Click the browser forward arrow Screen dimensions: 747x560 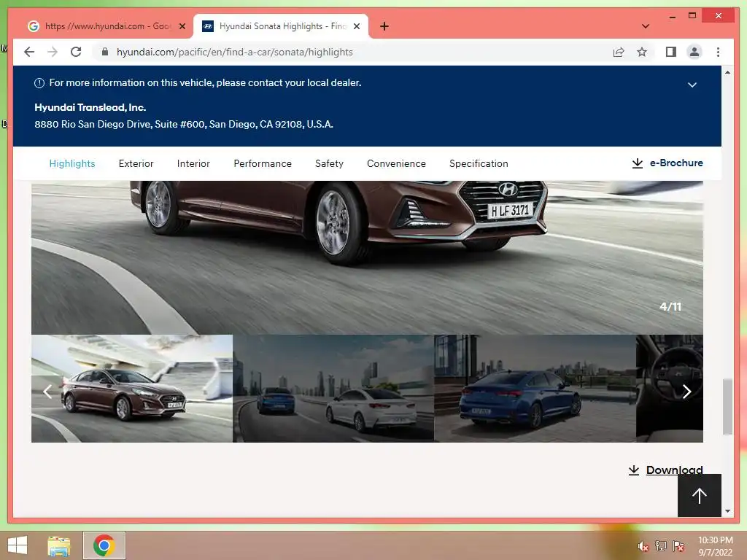point(53,52)
